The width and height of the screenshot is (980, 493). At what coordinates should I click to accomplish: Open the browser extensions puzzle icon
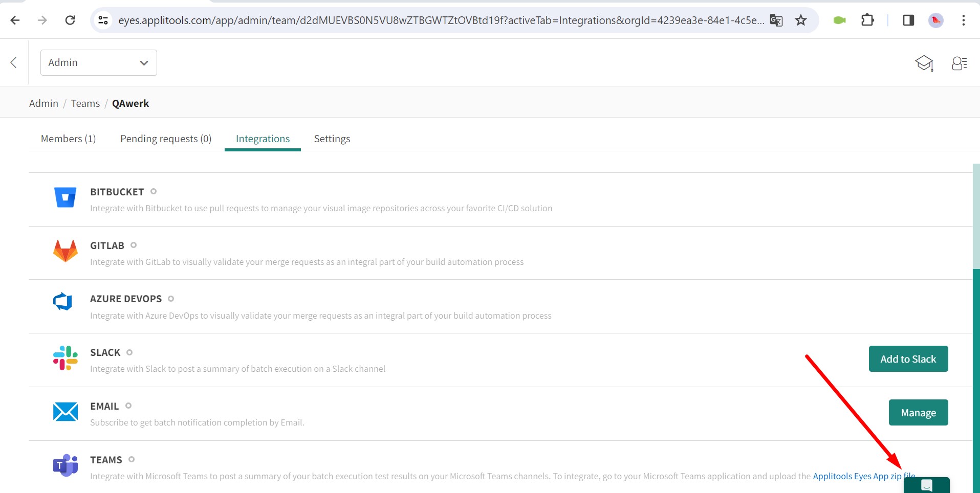[x=867, y=20]
